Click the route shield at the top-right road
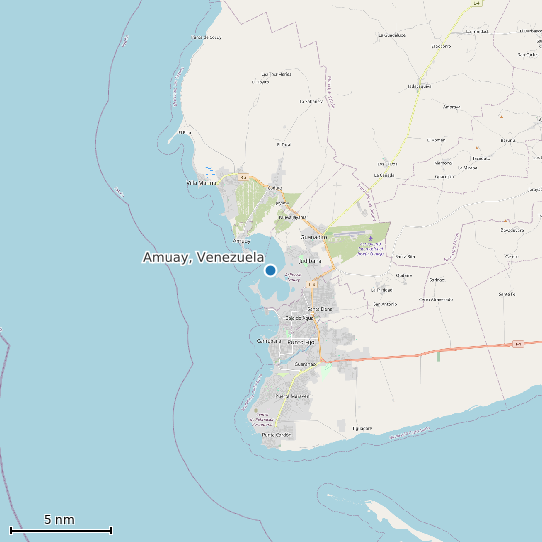Viewport: 542px width, 542px height. pos(477,3)
